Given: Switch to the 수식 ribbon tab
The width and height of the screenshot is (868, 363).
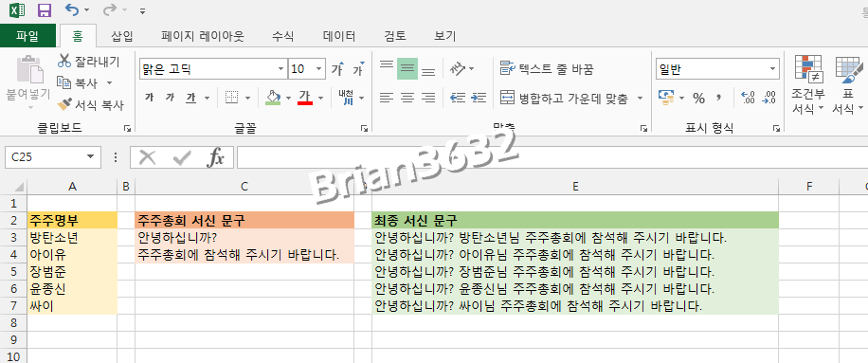Looking at the screenshot, I should pyautogui.click(x=282, y=37).
